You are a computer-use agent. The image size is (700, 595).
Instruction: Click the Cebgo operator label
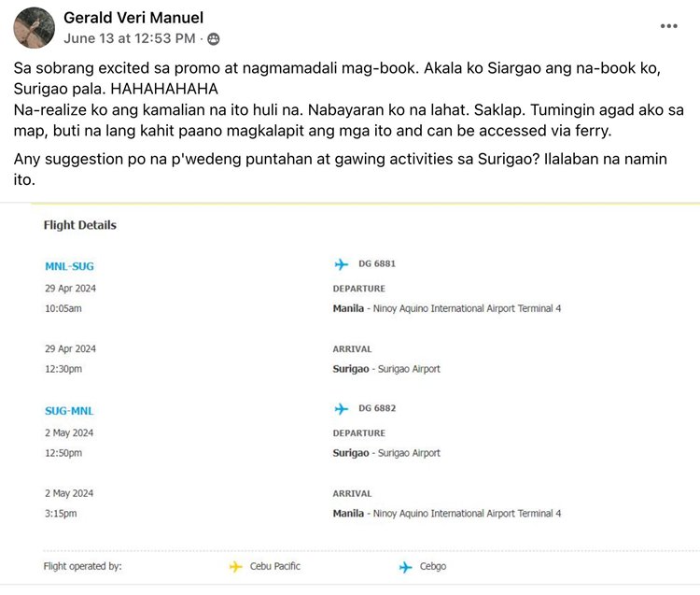click(x=433, y=566)
